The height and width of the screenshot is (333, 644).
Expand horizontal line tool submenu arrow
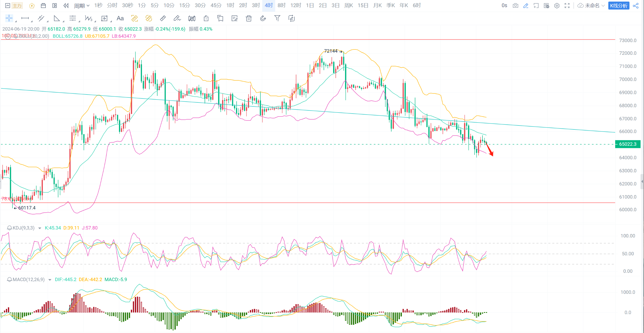coord(31,21)
